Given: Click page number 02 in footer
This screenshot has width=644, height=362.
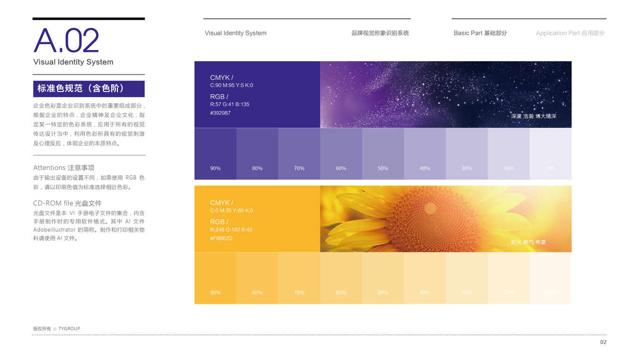Looking at the screenshot, I should coord(603,342).
